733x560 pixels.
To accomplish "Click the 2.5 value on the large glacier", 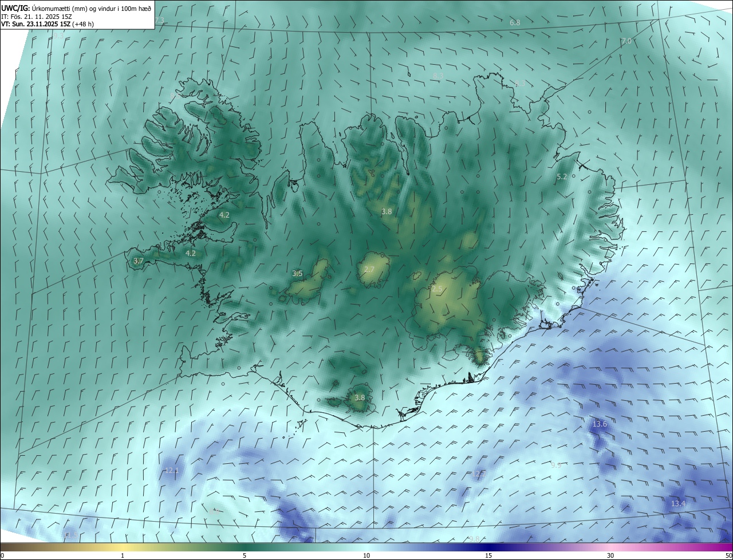I will [437, 290].
